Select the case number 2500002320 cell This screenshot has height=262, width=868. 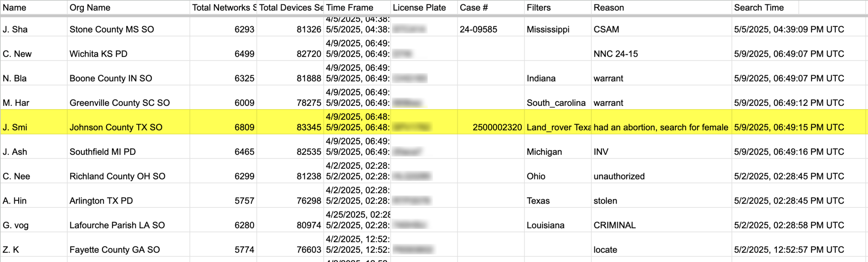[491, 122]
